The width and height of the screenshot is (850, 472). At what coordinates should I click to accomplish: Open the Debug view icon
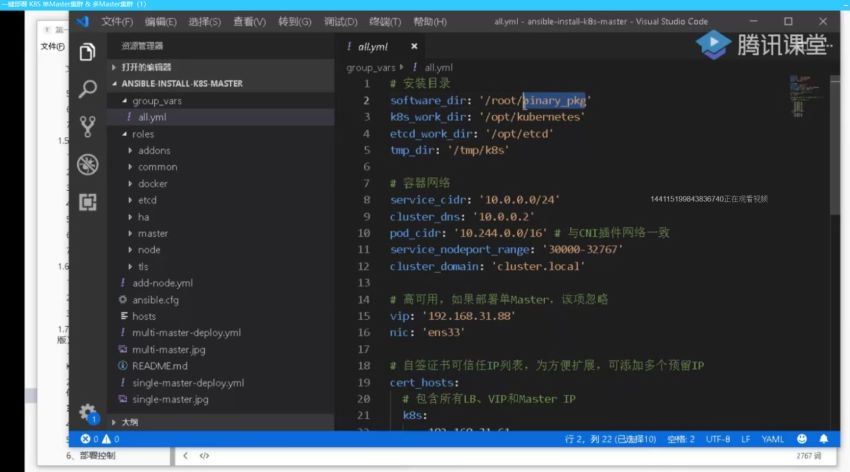pos(87,164)
